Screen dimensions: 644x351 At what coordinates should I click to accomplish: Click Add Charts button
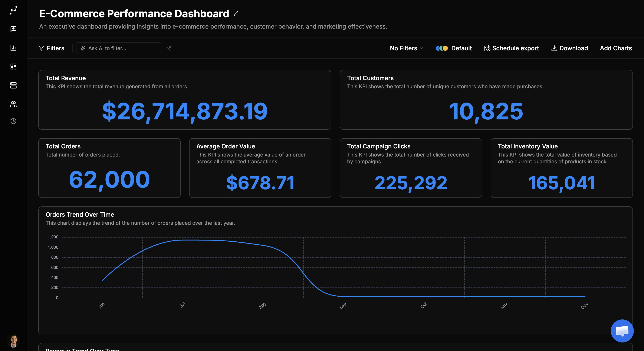click(616, 48)
